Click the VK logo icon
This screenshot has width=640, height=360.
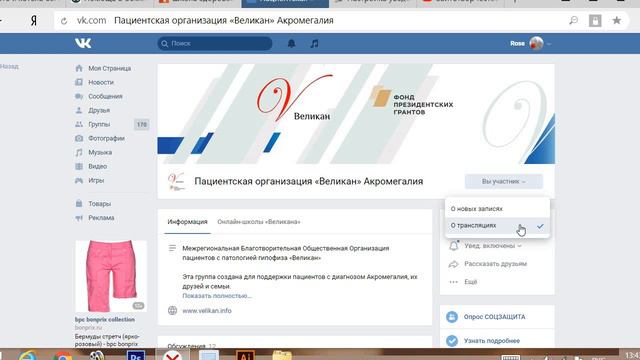83,43
